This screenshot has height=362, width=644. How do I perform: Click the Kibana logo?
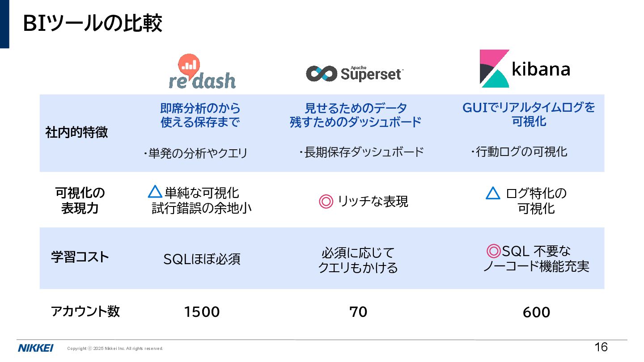(525, 68)
